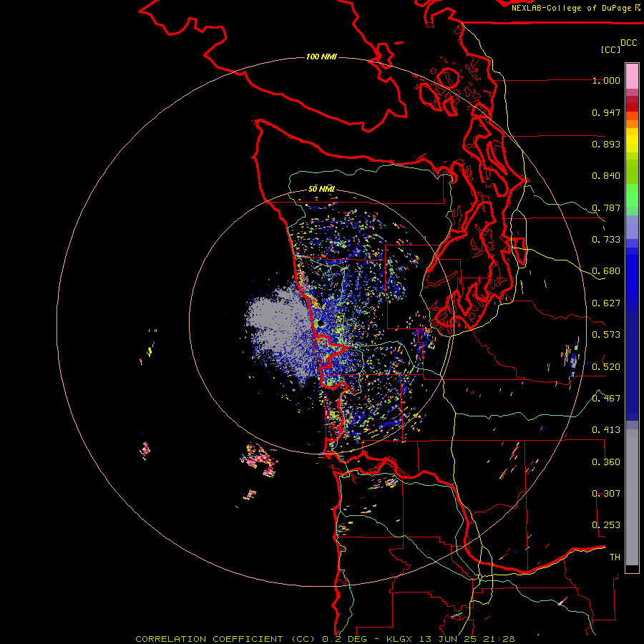Pick the gray segment of the color bar
This screenshot has height=644, width=644.
coord(632,497)
